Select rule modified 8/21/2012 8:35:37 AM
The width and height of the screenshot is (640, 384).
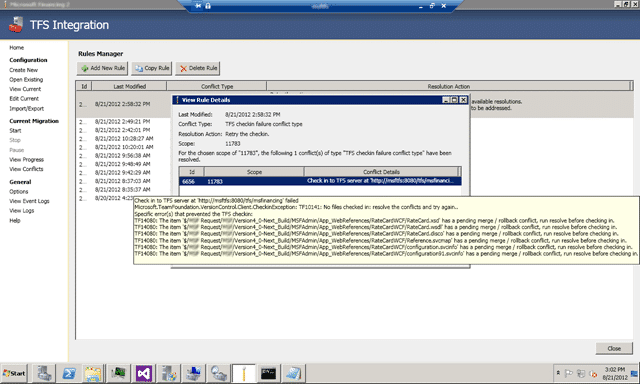122,190
